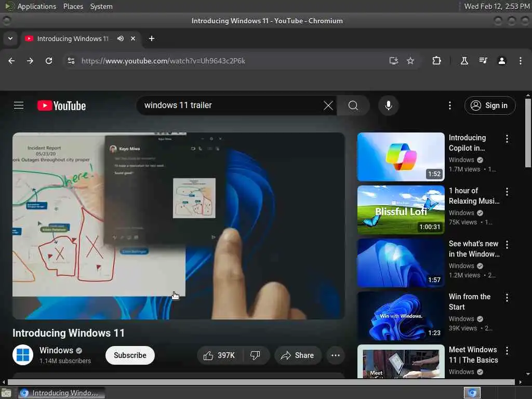Open Chromium three-dot main menu
Screen dimensions: 532x399
click(521, 61)
